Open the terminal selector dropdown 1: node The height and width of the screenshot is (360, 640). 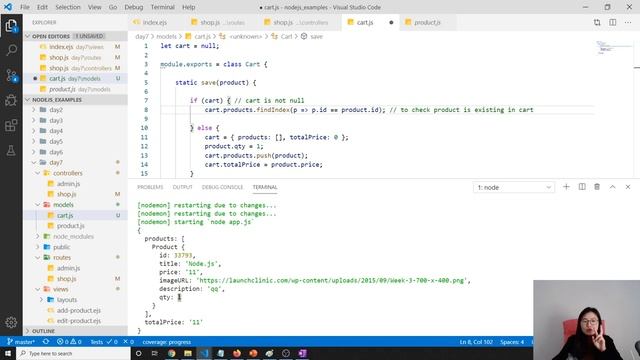click(513, 187)
